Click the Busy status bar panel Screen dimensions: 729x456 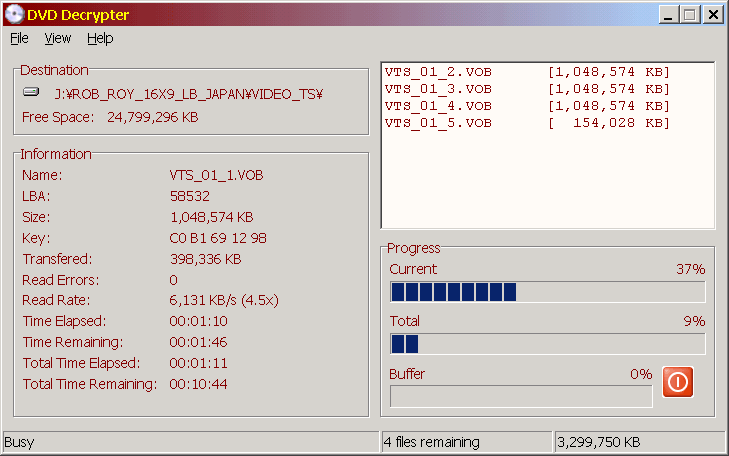pos(190,442)
